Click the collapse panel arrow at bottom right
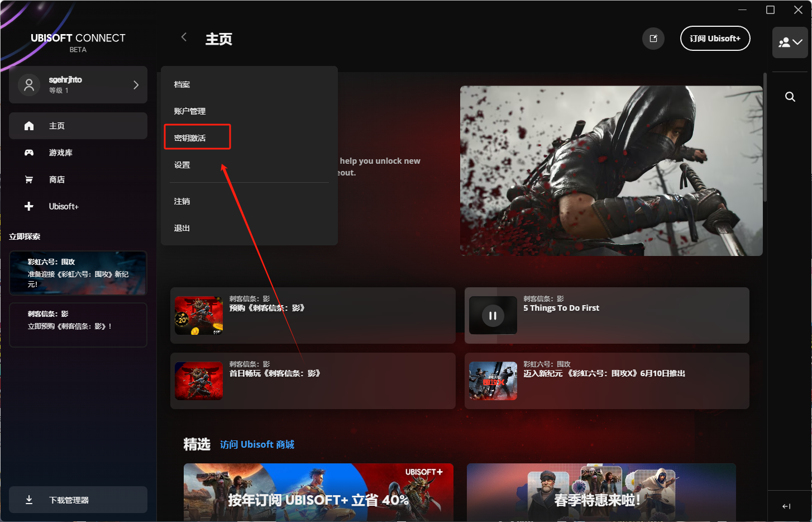 [x=786, y=506]
